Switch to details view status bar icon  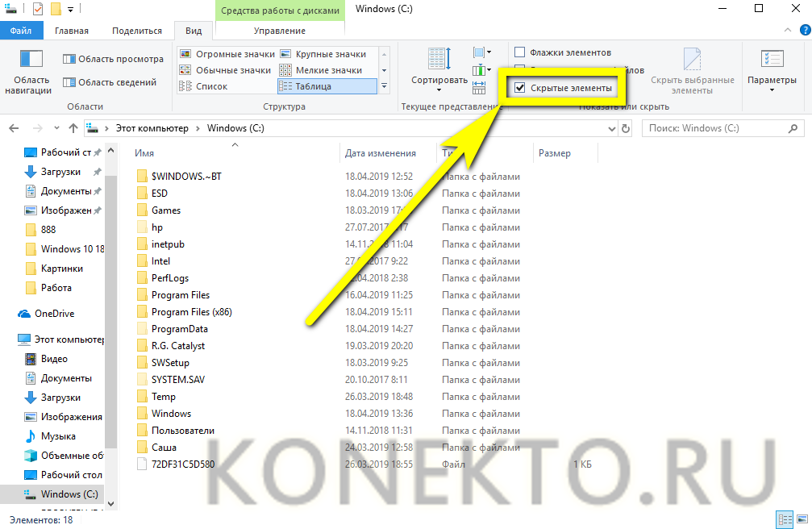point(785,519)
